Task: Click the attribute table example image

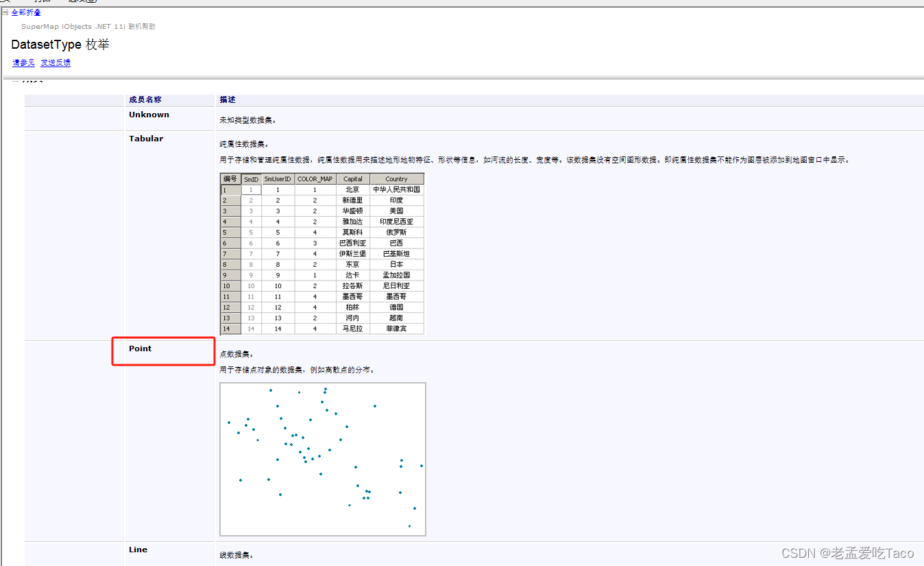Action: pos(321,254)
